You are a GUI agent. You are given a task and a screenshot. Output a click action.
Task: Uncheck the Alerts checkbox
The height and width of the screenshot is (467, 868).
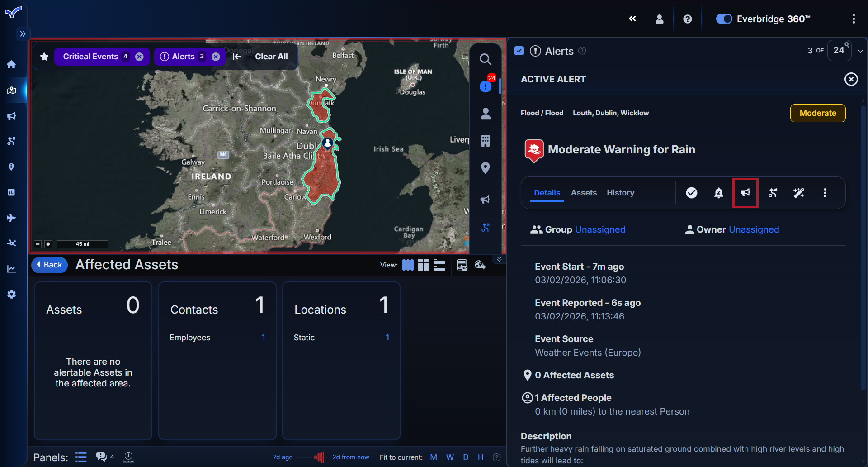click(x=519, y=51)
